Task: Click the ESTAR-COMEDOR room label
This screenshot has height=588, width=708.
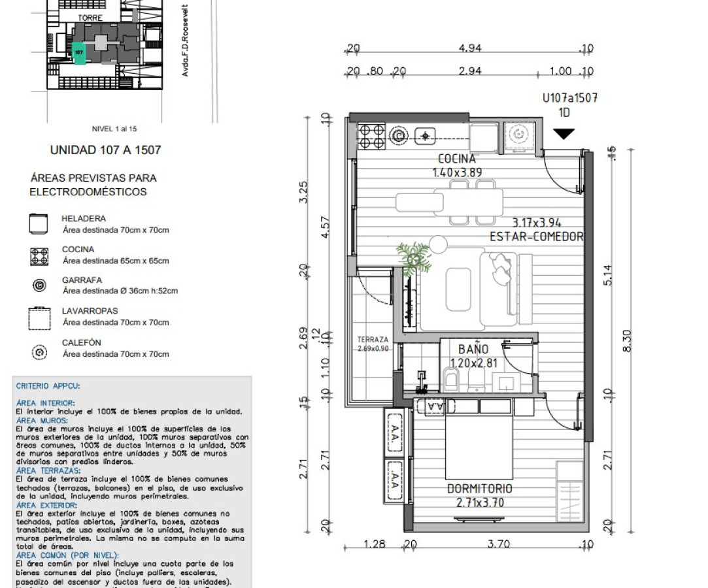Action: 537,237
